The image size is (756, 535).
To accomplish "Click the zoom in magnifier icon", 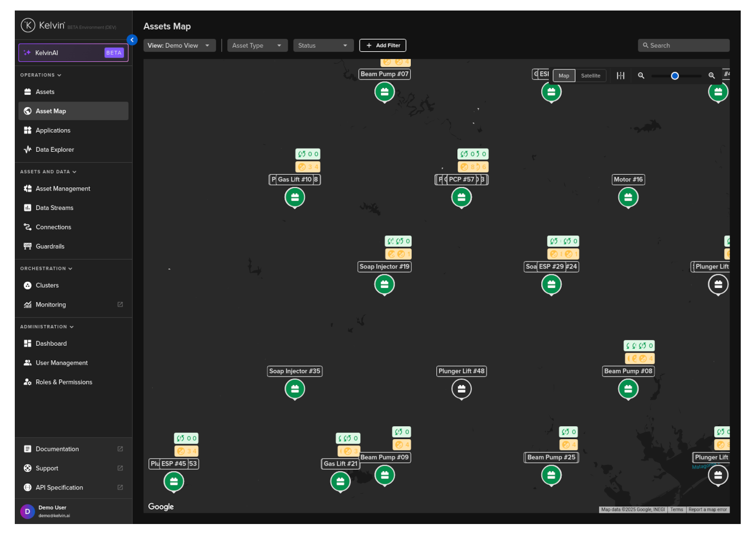I will [x=711, y=76].
